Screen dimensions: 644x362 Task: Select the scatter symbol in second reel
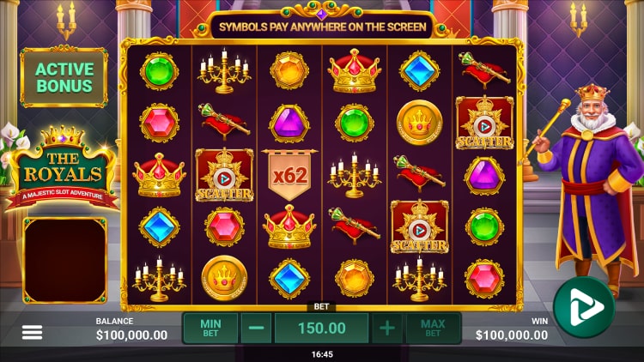tap(224, 175)
